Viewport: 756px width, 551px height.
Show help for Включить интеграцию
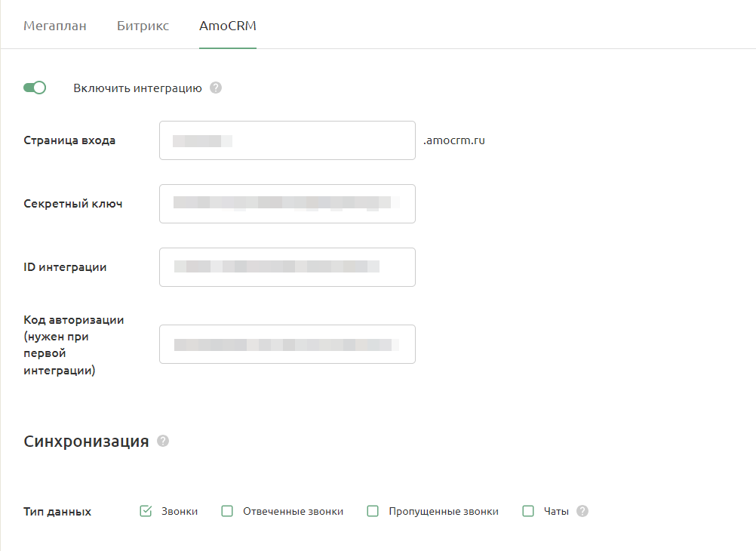(216, 88)
